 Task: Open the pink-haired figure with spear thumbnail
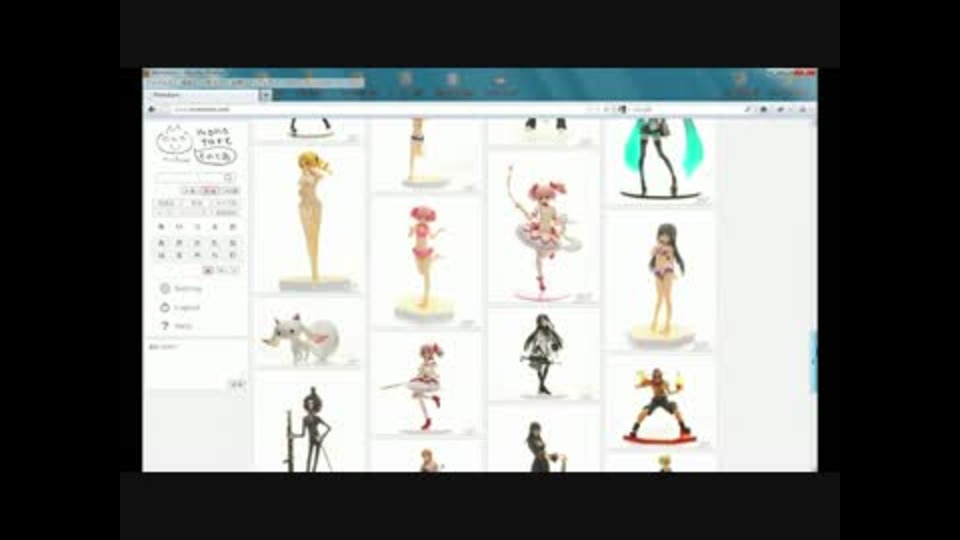pos(426,384)
